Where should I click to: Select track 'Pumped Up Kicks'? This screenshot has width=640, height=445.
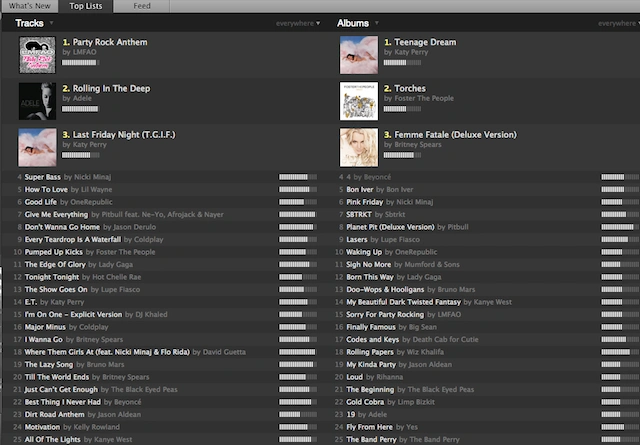[x=53, y=252]
